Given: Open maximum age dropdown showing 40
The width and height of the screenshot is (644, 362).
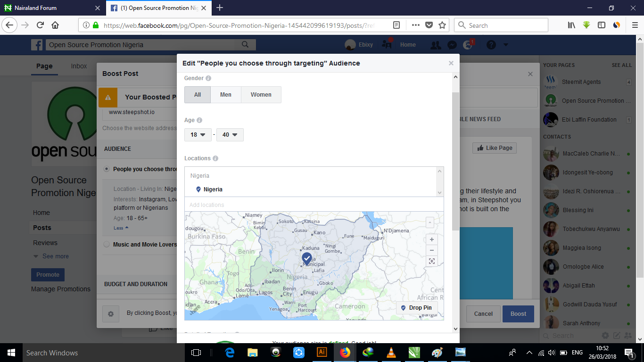Looking at the screenshot, I should tap(230, 135).
